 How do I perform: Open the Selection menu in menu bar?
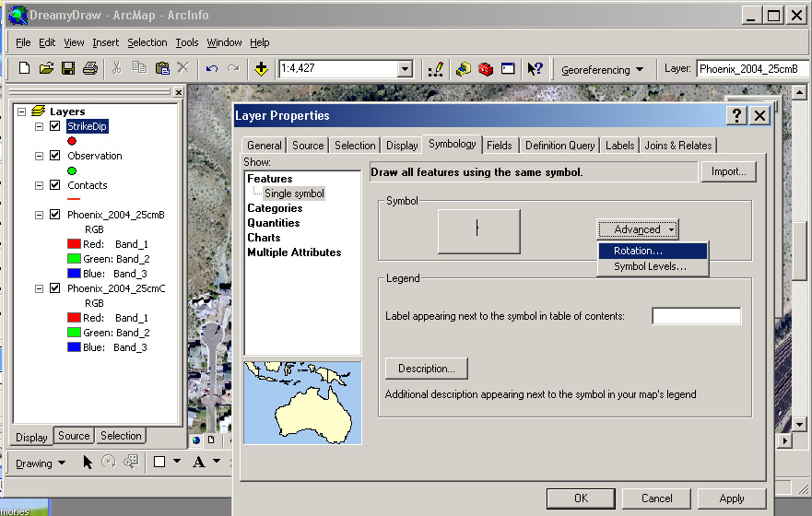coord(147,42)
